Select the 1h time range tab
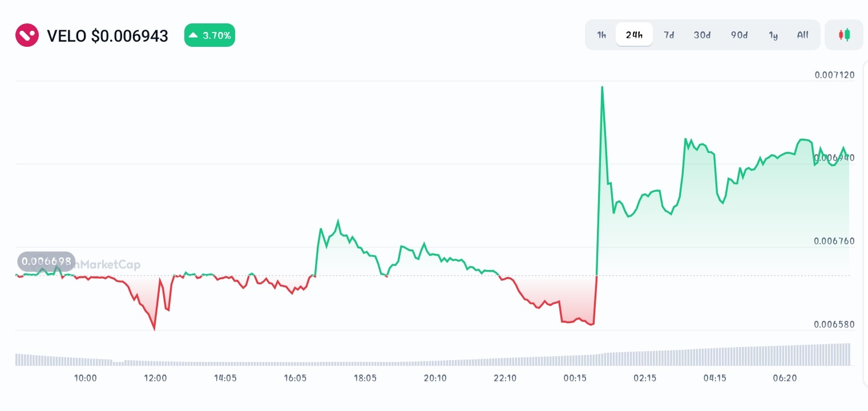 click(601, 35)
